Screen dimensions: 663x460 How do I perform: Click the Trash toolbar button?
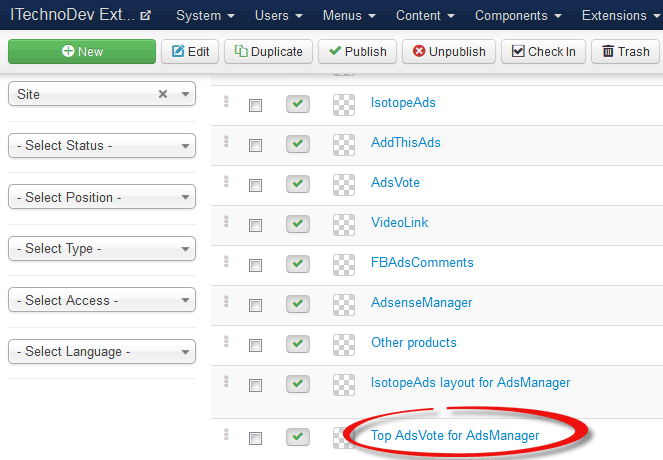point(625,52)
